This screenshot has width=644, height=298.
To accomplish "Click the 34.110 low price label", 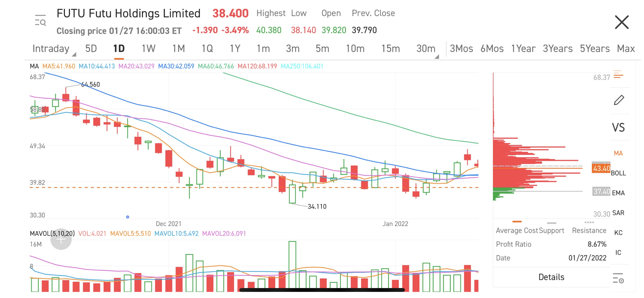I will click(317, 206).
